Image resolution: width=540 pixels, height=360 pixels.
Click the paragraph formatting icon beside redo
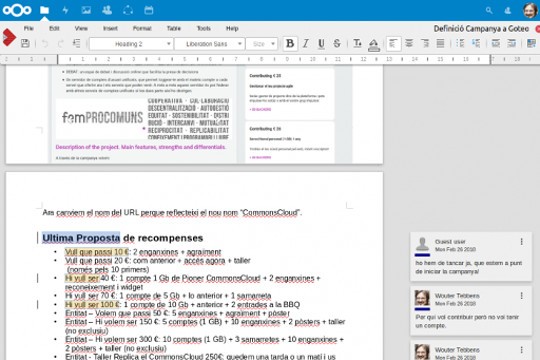pos(76,43)
